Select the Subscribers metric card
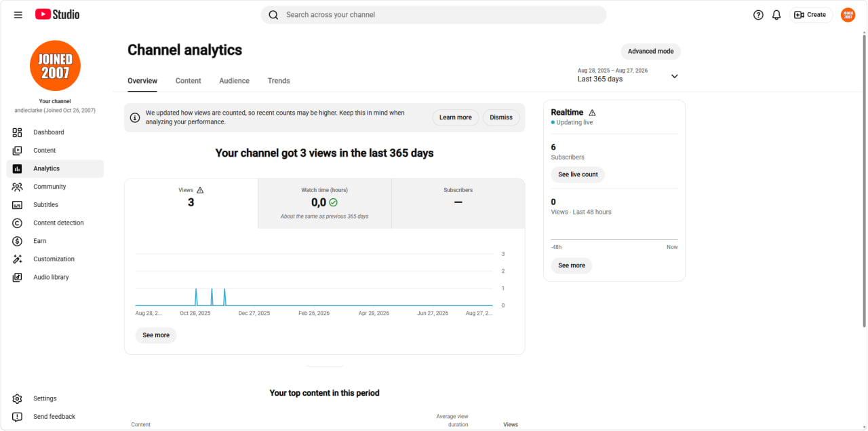The image size is (868, 431). 458,204
